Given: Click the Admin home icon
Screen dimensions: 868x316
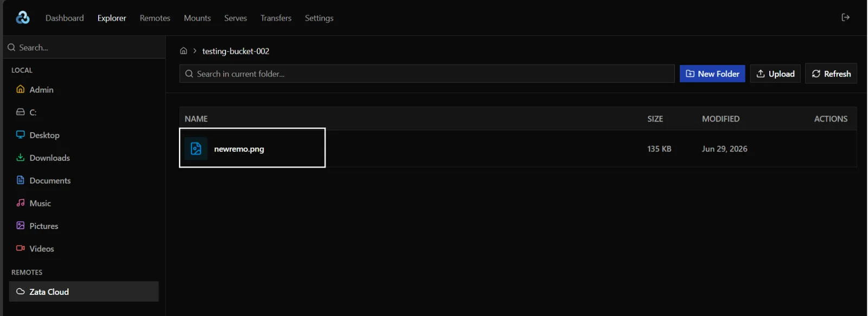Looking at the screenshot, I should click(21, 89).
